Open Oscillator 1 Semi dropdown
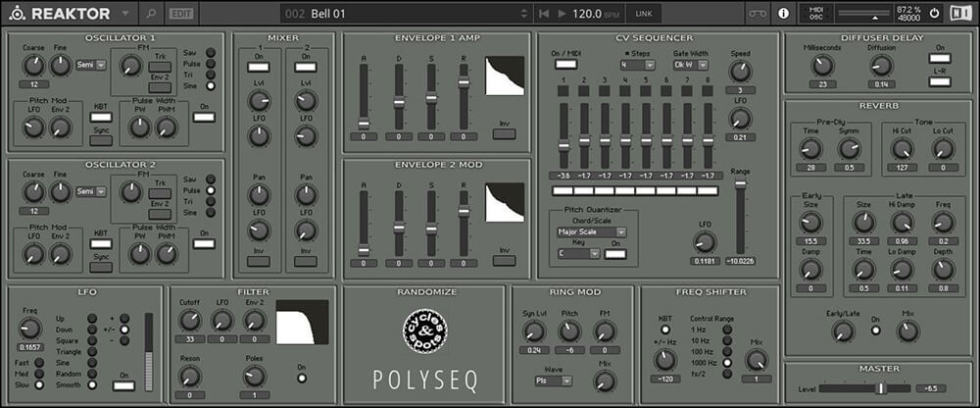The height and width of the screenshot is (408, 980). coord(91,65)
